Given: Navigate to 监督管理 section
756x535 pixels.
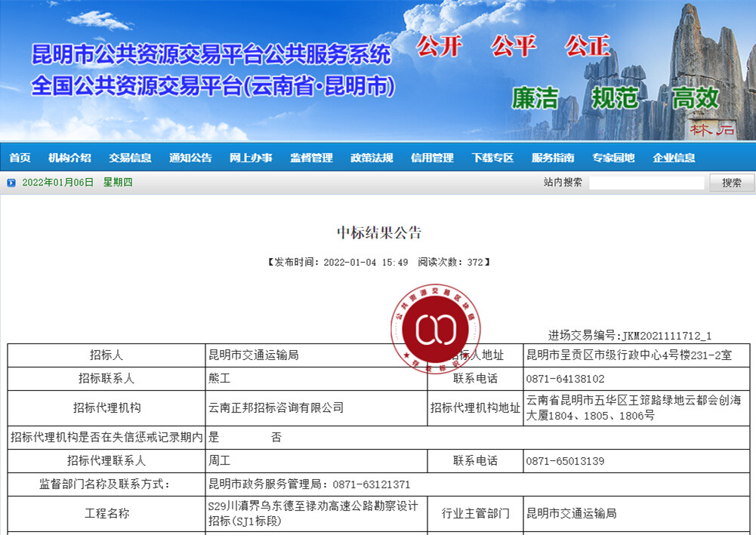Looking at the screenshot, I should tap(311, 158).
